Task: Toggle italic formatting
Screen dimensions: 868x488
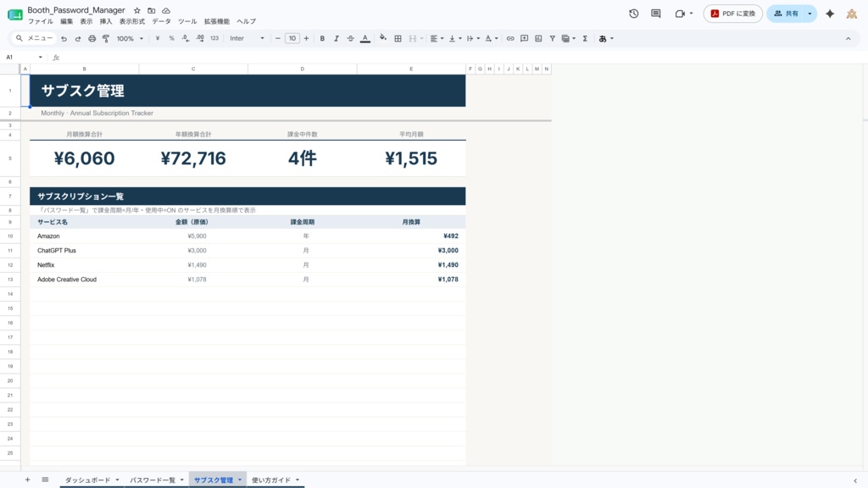Action: click(x=336, y=39)
